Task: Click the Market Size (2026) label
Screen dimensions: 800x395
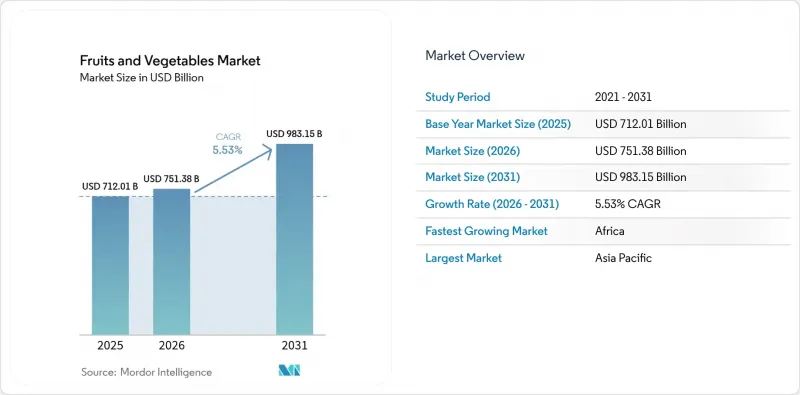Action: pos(472,151)
